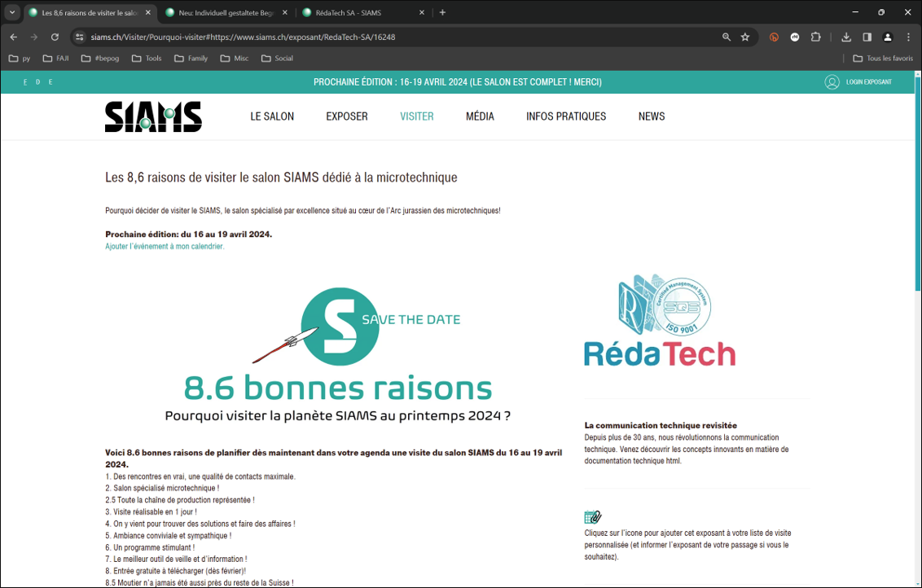Open the py bookmarks folder
The height and width of the screenshot is (588, 922).
click(20, 58)
